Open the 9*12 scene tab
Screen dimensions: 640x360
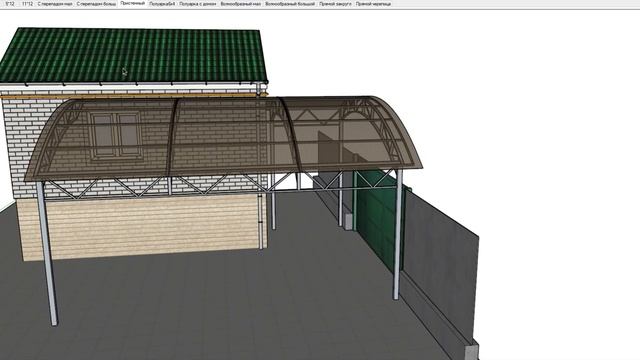pos(10,4)
